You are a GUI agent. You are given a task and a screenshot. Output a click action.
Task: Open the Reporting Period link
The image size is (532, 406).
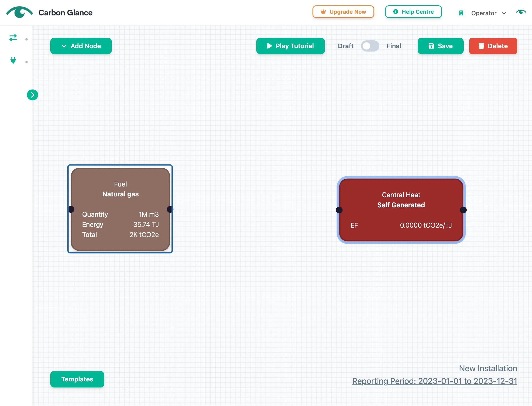[434, 381]
